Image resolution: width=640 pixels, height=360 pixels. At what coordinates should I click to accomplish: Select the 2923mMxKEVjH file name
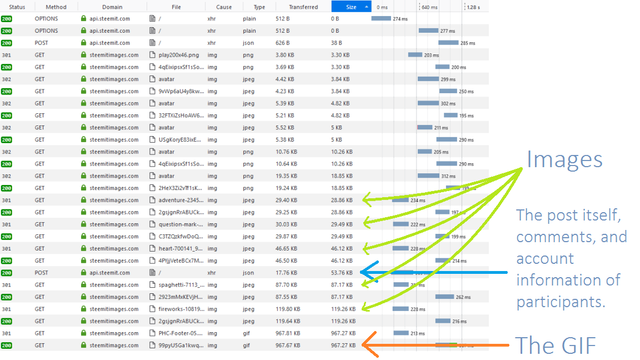(x=180, y=297)
